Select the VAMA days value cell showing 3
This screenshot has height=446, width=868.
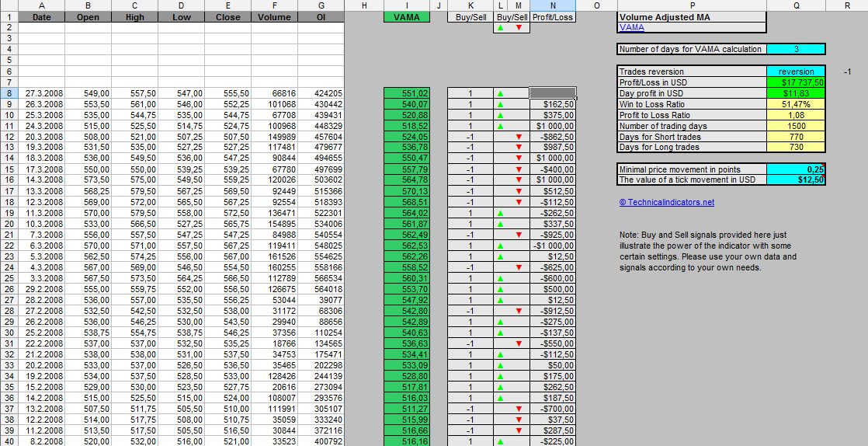click(796, 49)
